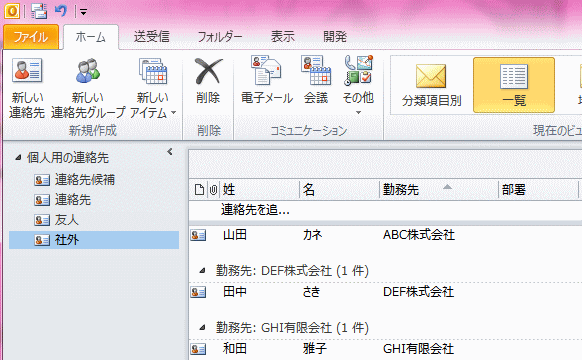Screen dimensions: 582x360
Task: Click the contact card icon for 和田
Action: click(x=198, y=349)
